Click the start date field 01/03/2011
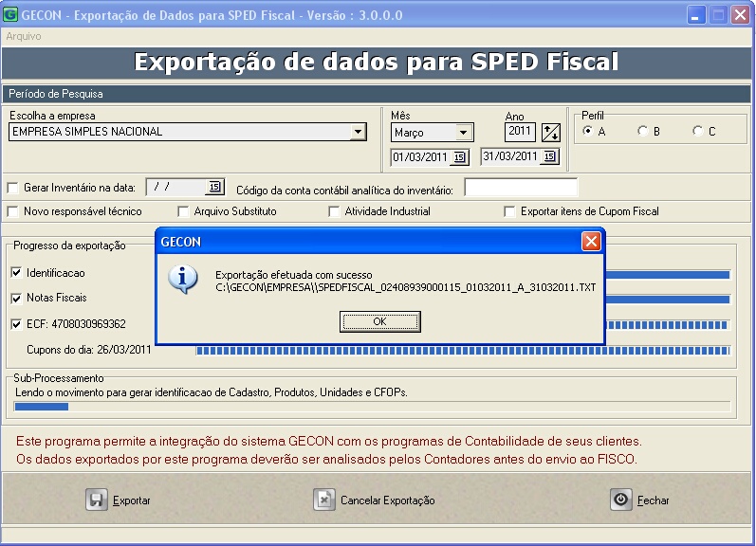Image resolution: width=756 pixels, height=546 pixels. point(420,157)
